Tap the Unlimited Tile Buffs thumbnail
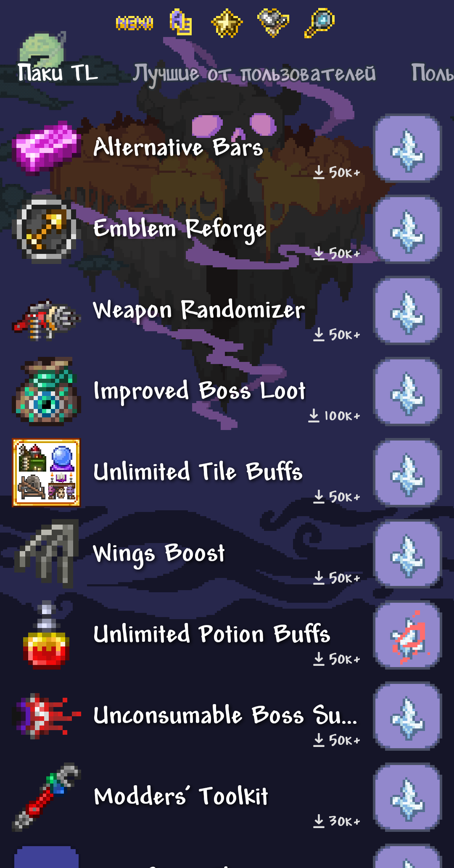This screenshot has width=454, height=868. click(46, 472)
